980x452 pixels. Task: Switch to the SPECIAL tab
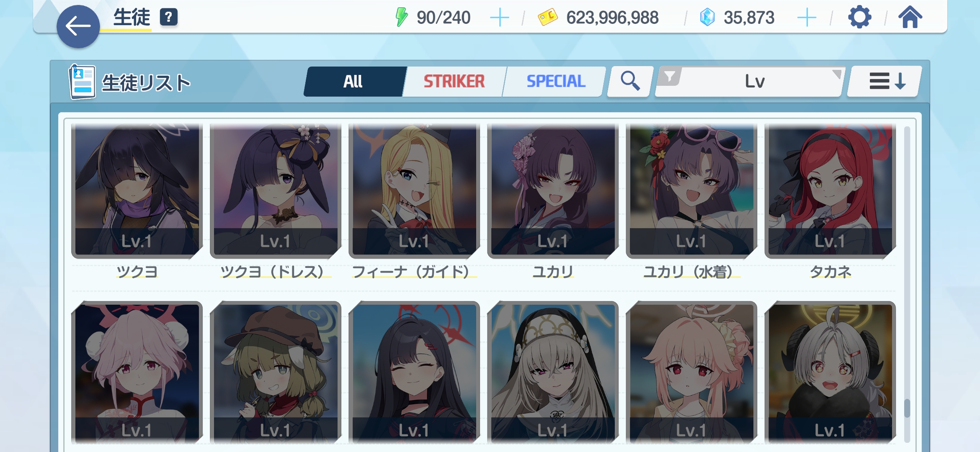[x=556, y=81]
